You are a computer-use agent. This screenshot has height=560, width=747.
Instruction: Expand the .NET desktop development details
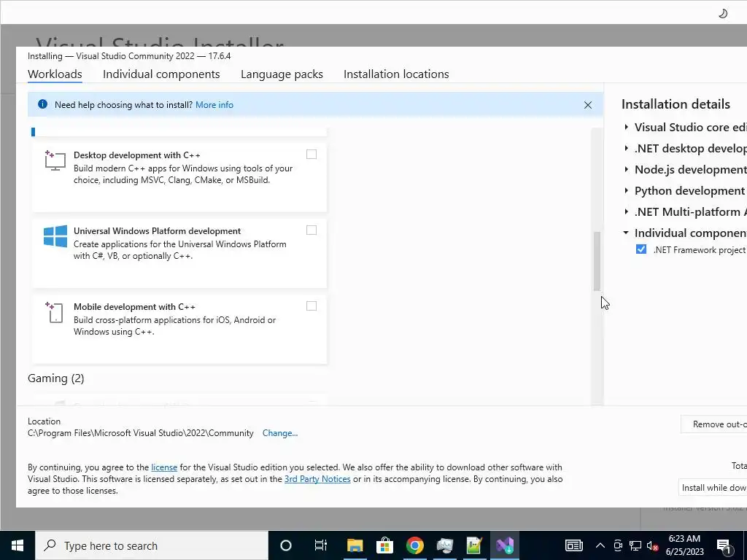coord(626,148)
